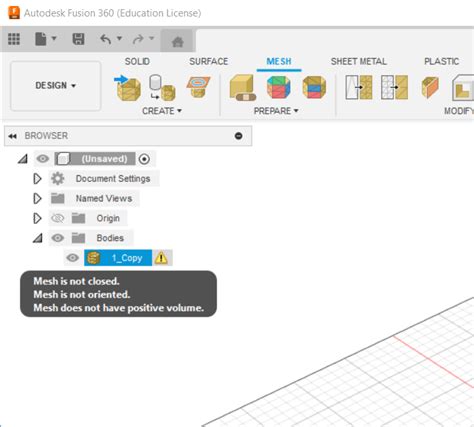Open the redo history dropdown arrow
Screen dimensions: 474x427
point(152,38)
